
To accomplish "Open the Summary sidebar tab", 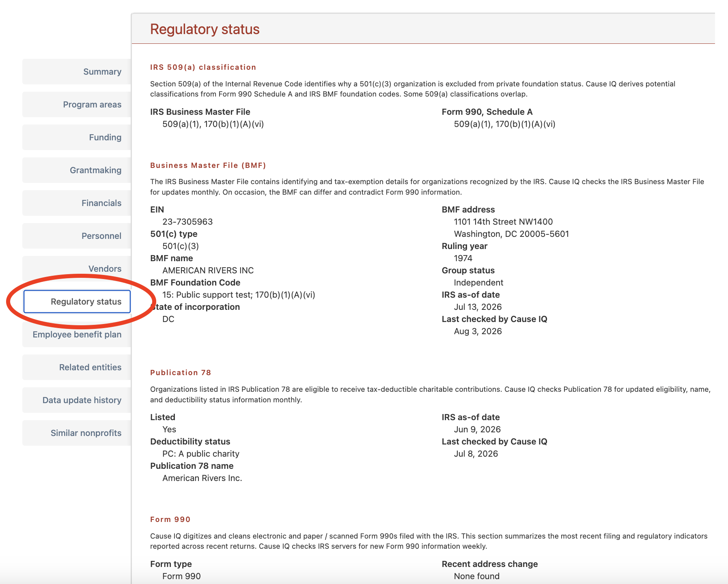I will tap(77, 72).
